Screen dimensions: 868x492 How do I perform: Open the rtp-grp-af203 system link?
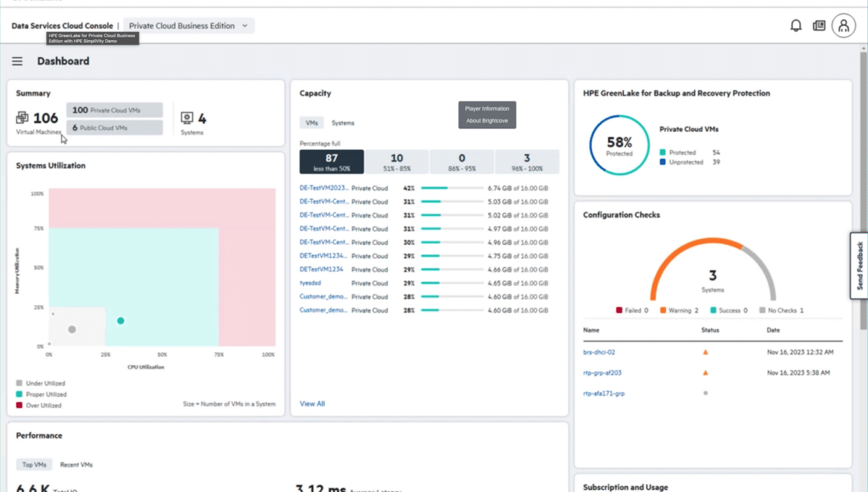pos(602,373)
